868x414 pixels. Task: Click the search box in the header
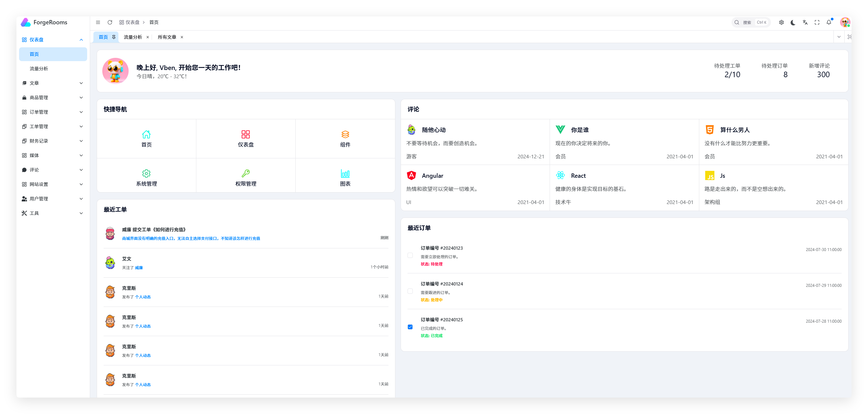pyautogui.click(x=751, y=22)
